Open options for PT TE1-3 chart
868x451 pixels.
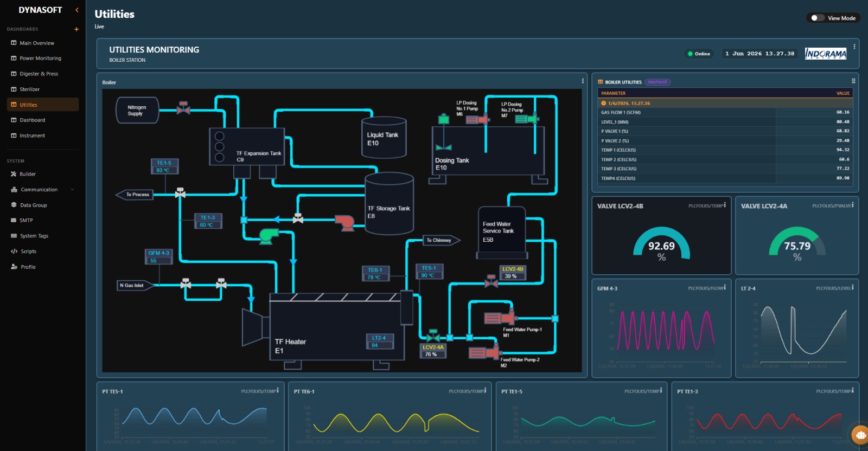853,390
